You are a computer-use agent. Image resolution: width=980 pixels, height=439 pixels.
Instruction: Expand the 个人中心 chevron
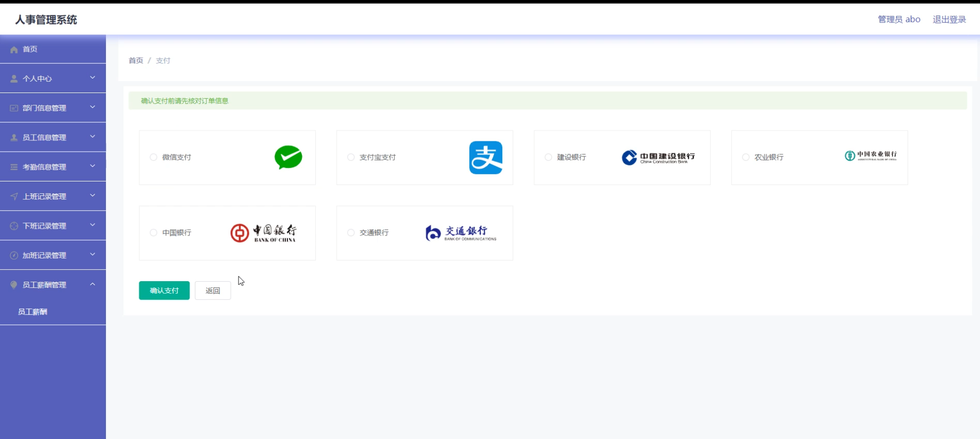(x=93, y=78)
